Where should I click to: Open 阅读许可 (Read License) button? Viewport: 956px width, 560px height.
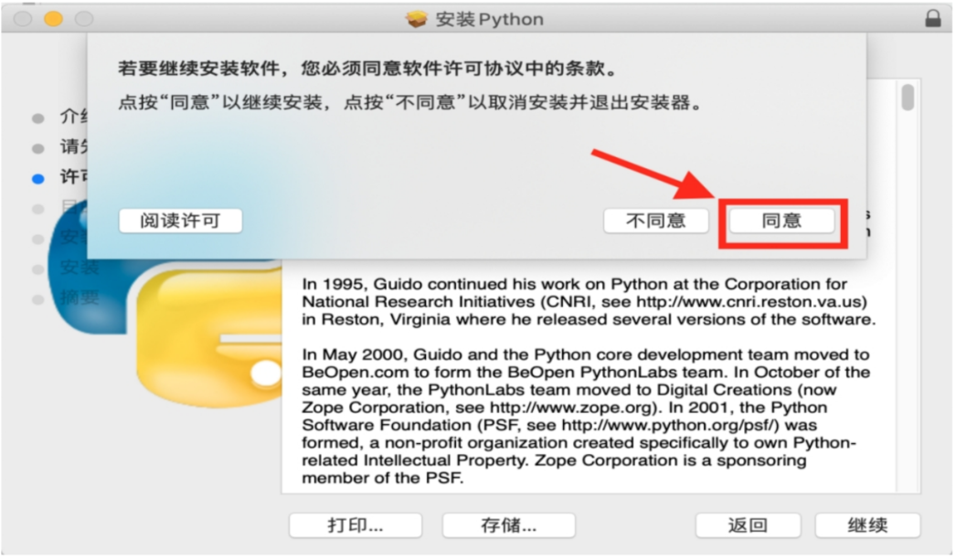[180, 220]
